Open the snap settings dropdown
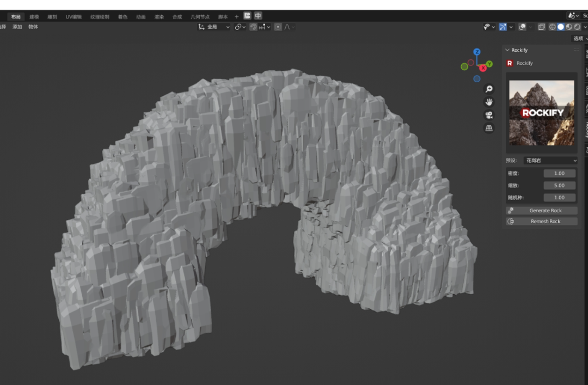Viewport: 588px width, 385px height. point(265,27)
